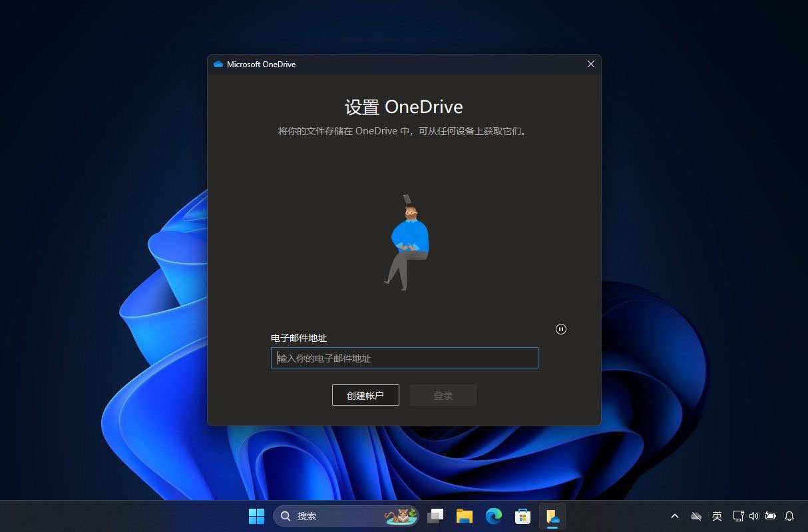Open notifications via the bell icon
This screenshot has width=808, height=532.
(789, 516)
